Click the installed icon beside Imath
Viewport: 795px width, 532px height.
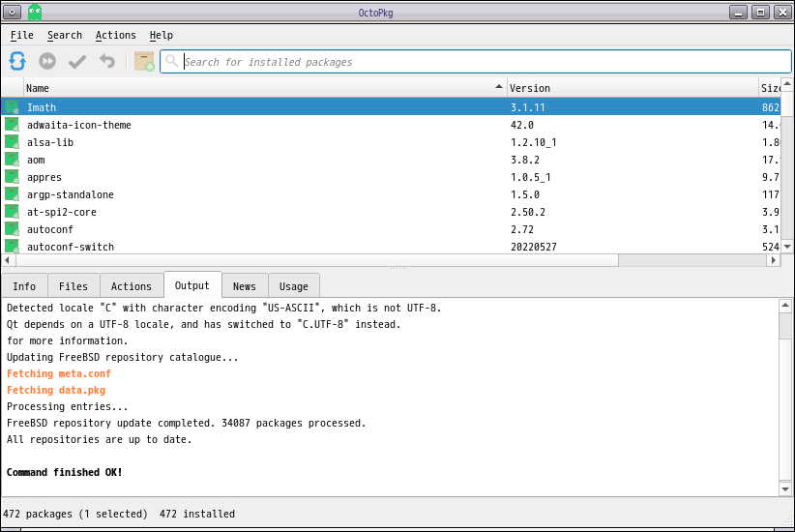(13, 107)
